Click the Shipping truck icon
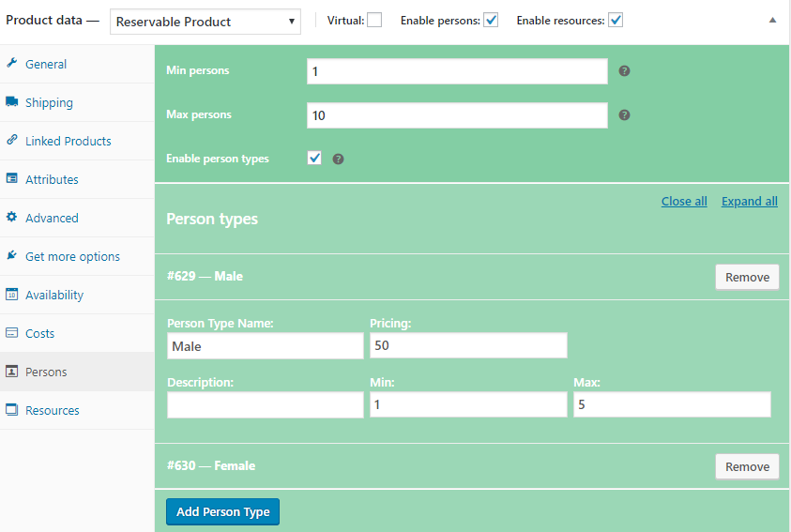 [12, 102]
